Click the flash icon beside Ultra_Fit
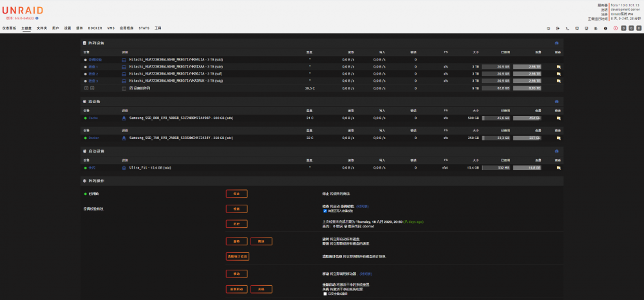Image resolution: width=644 pixels, height=300 pixels. [x=124, y=168]
